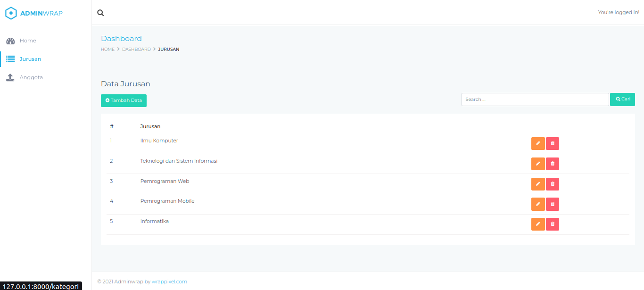The width and height of the screenshot is (644, 290).
Task: Click the search magnifier icon in top bar
Action: (x=100, y=13)
